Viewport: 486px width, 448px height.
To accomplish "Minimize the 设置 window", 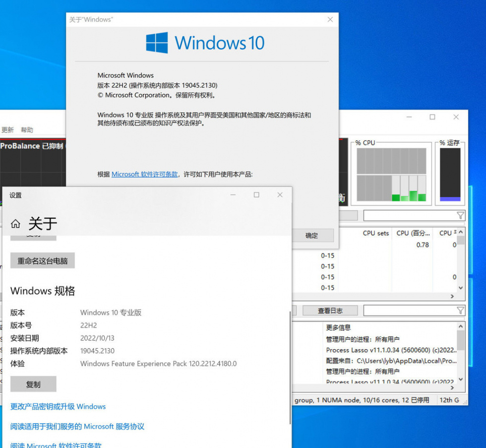I will point(233,194).
